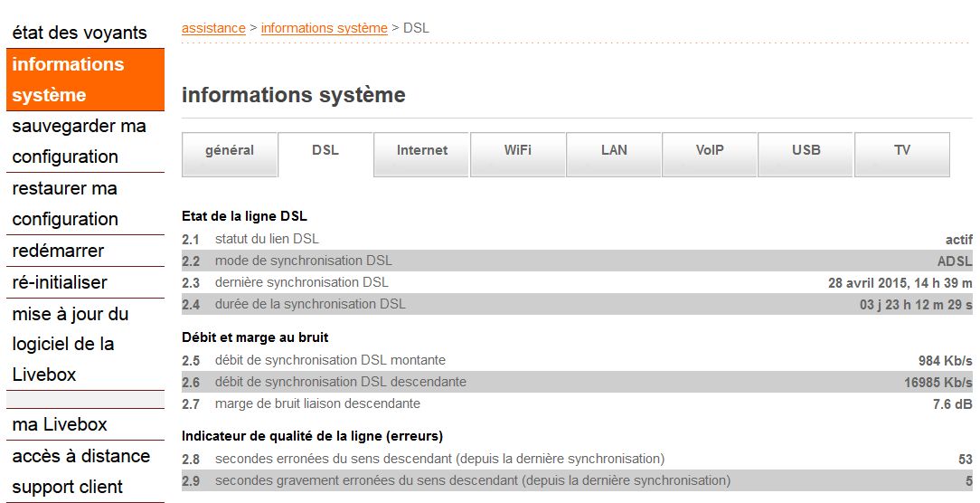Switch to the Internet tab
Viewport: 980px width, 503px height.
coord(422,151)
